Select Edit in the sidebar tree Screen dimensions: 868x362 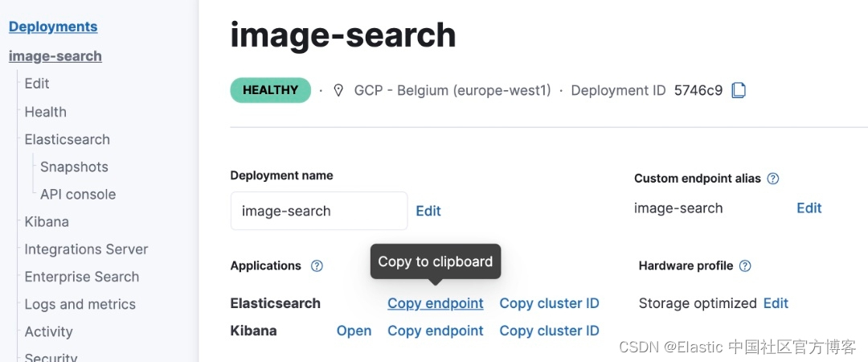pyautogui.click(x=37, y=84)
